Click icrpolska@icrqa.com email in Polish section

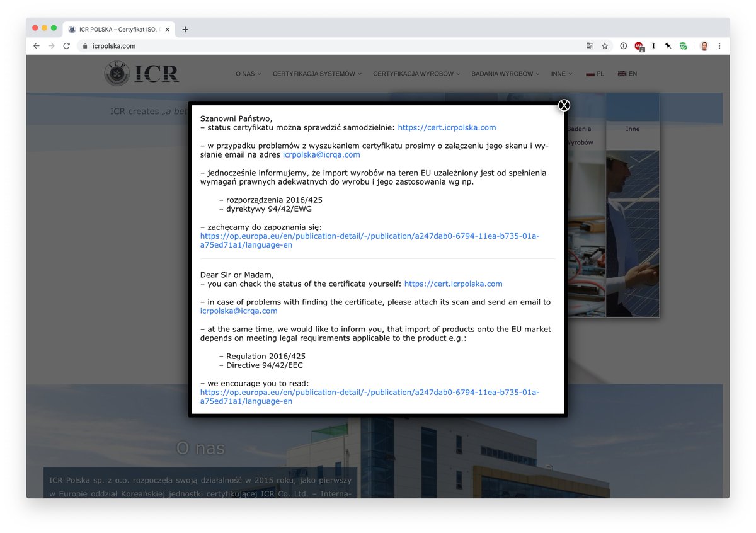click(321, 154)
